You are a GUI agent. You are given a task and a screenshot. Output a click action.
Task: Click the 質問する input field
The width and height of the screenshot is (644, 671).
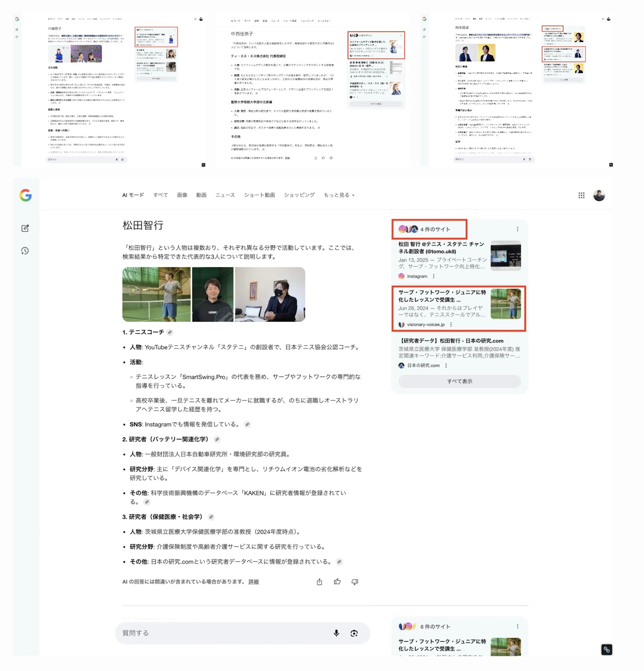click(x=222, y=633)
